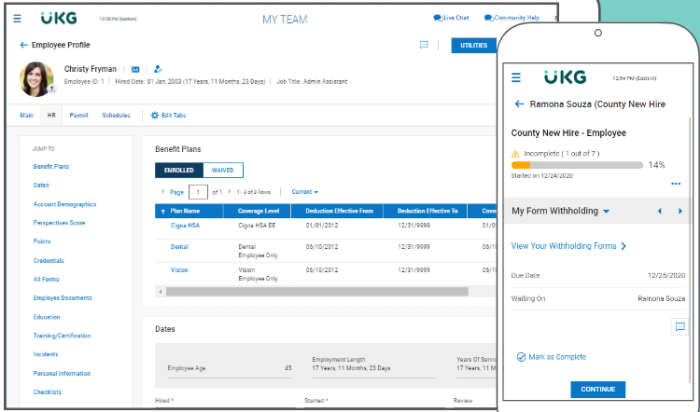Open the hamburger menu on phone screen

[x=516, y=78]
